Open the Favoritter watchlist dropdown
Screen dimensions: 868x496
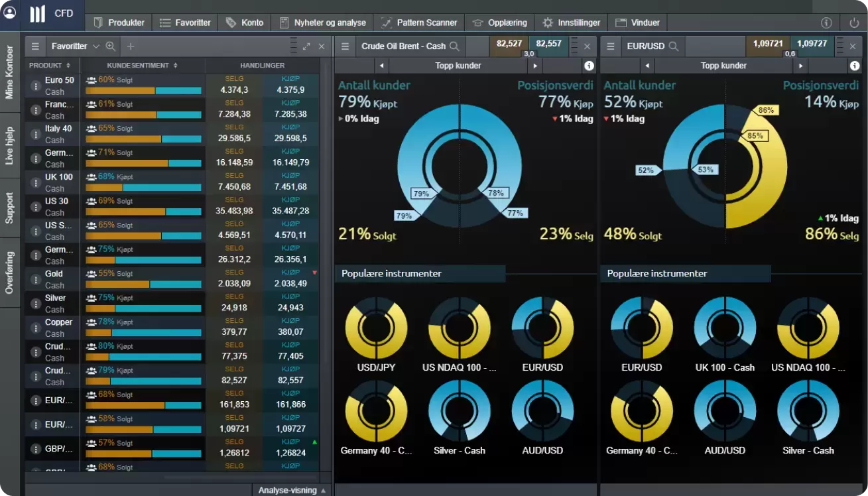pos(95,46)
